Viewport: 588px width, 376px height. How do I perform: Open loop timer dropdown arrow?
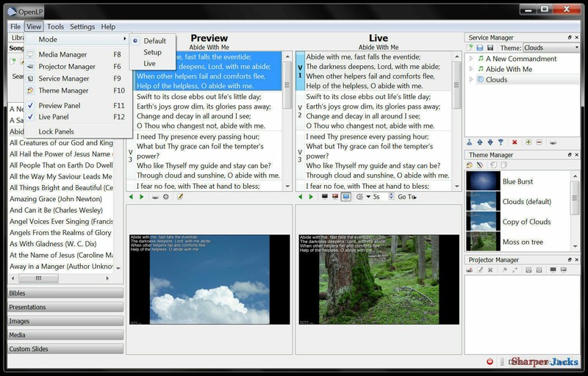368,197
